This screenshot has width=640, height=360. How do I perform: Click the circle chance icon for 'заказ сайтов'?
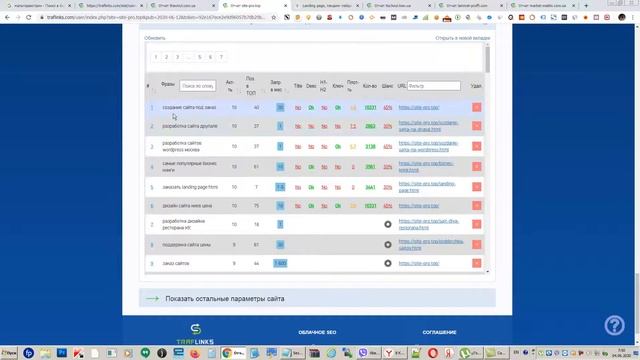pos(388,263)
